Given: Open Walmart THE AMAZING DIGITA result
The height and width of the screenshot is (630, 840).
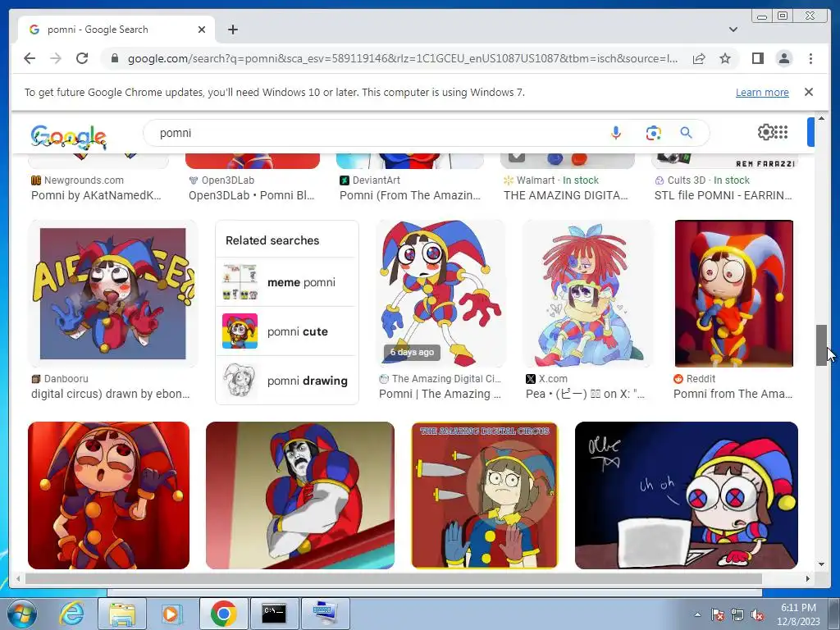Looking at the screenshot, I should point(566,195).
